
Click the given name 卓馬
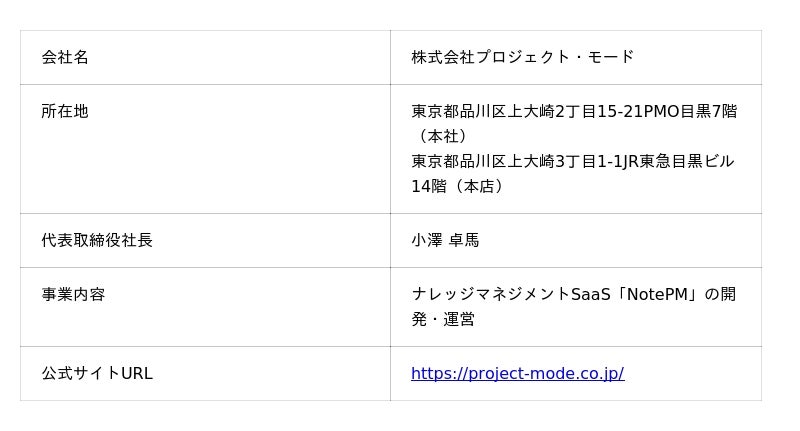464,241
